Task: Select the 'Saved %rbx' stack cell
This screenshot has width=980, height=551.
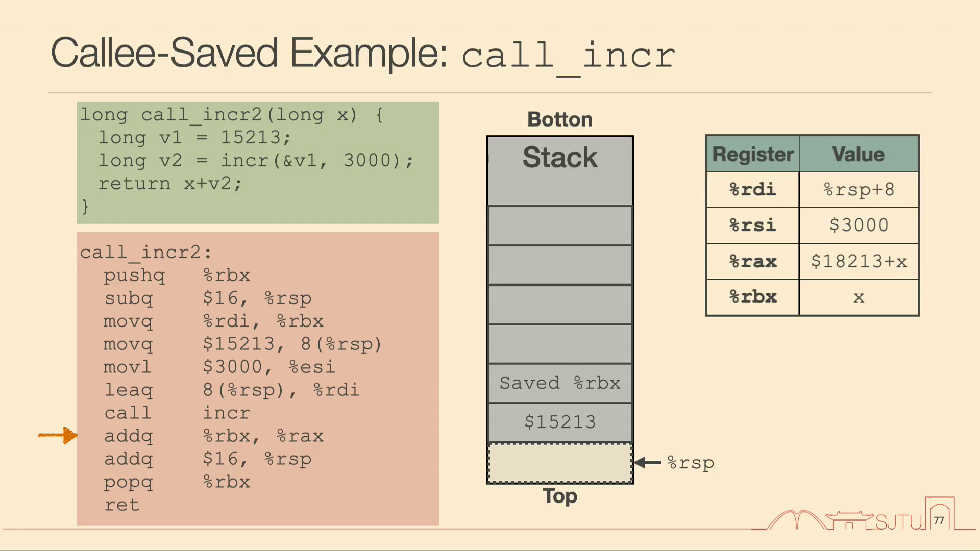Action: [x=560, y=383]
